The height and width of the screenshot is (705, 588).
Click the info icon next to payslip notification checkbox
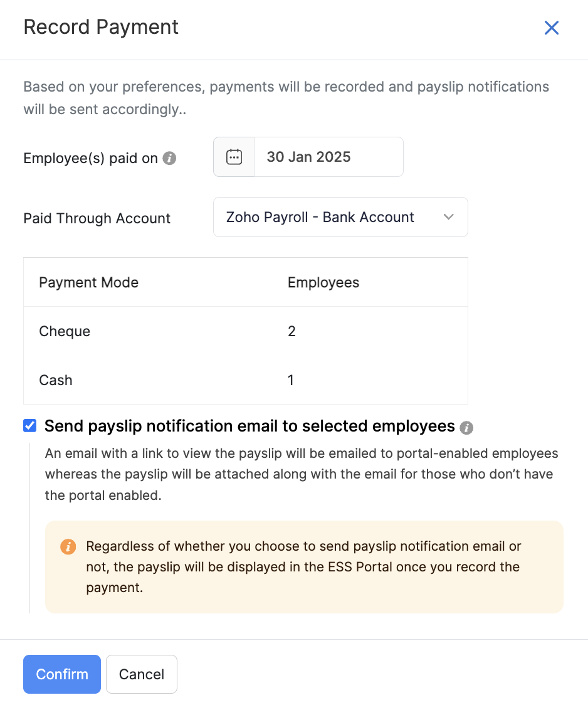[466, 427]
